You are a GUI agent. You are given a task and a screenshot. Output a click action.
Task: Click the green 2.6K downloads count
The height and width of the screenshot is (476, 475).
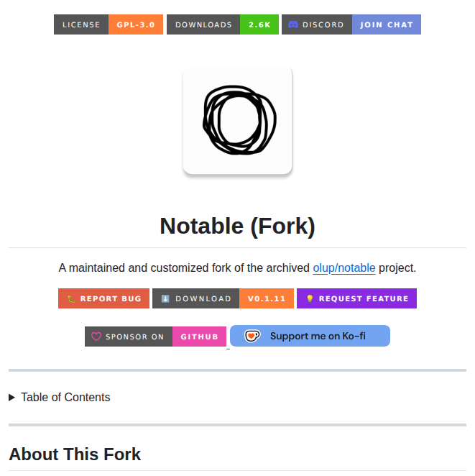point(259,24)
